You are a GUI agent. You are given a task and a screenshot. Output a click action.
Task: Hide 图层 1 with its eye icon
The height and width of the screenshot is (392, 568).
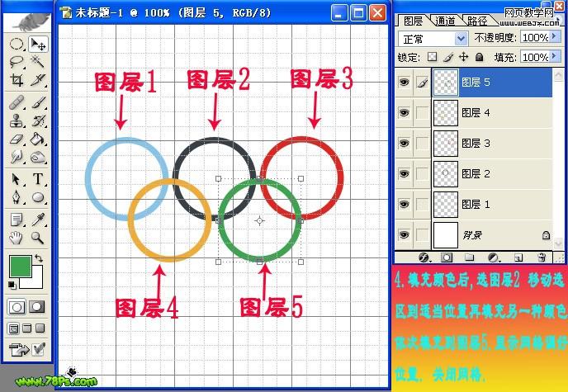(x=404, y=205)
